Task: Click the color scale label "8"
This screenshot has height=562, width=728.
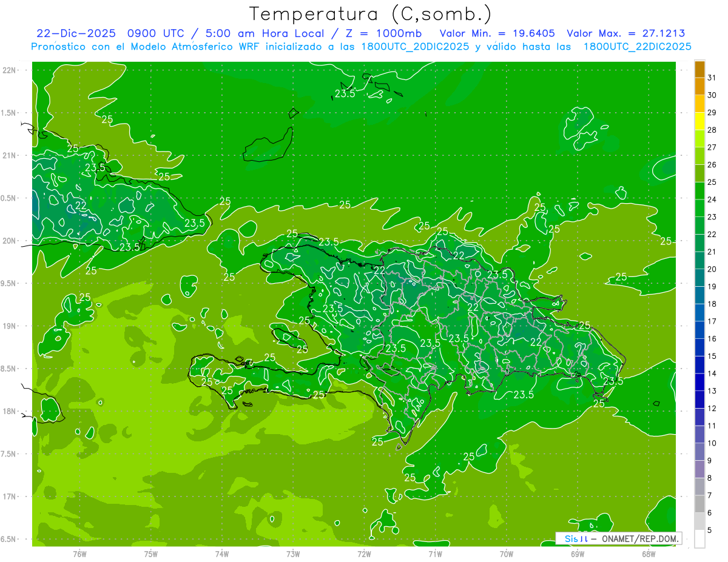Action: click(710, 478)
